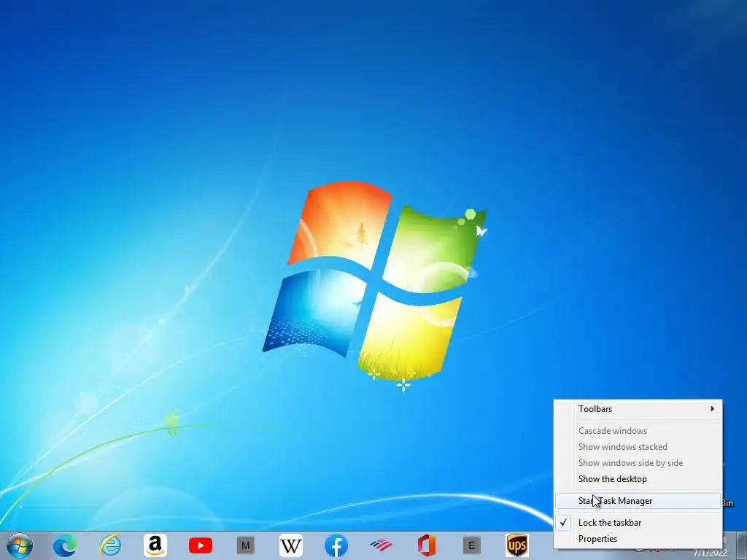Click the 7/1/2022 date in the tray
Viewport: 747px width, 560px height.
711,553
